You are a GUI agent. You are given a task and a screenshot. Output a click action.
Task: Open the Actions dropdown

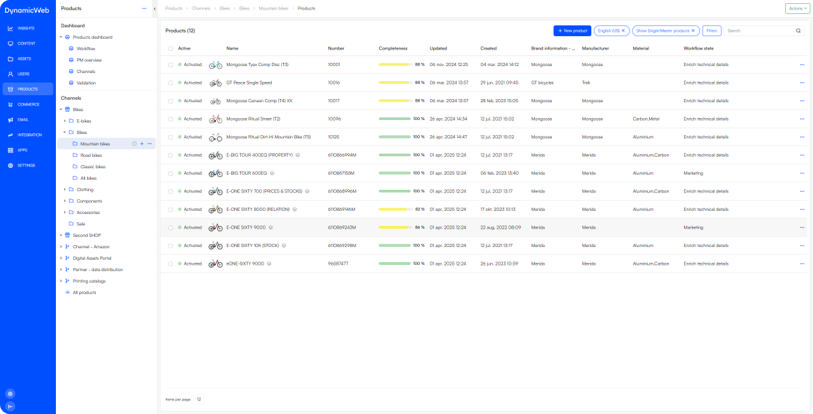click(x=797, y=8)
